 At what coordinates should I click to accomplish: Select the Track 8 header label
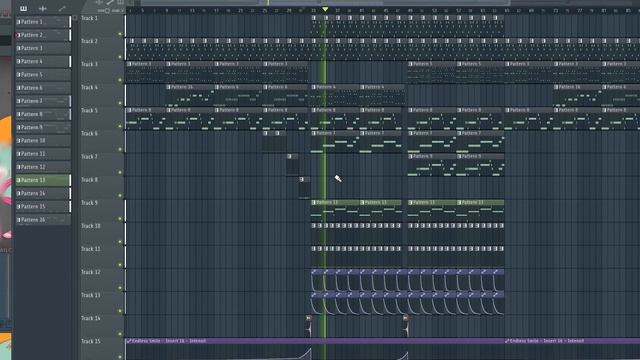coord(89,180)
